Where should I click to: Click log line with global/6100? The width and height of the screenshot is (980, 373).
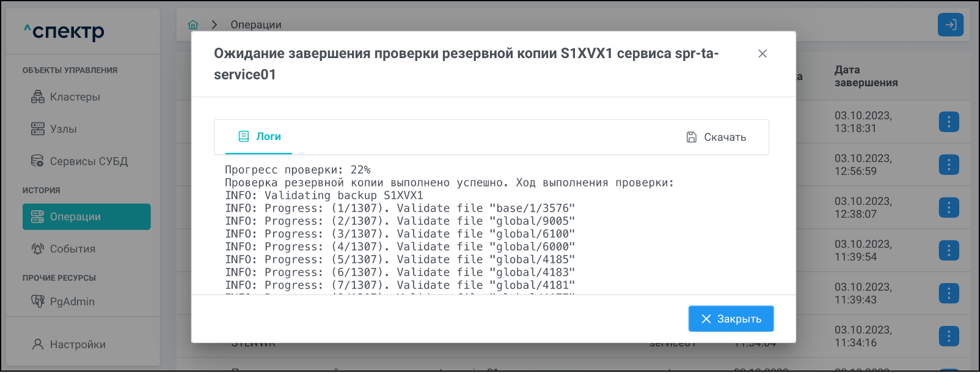coord(400,234)
